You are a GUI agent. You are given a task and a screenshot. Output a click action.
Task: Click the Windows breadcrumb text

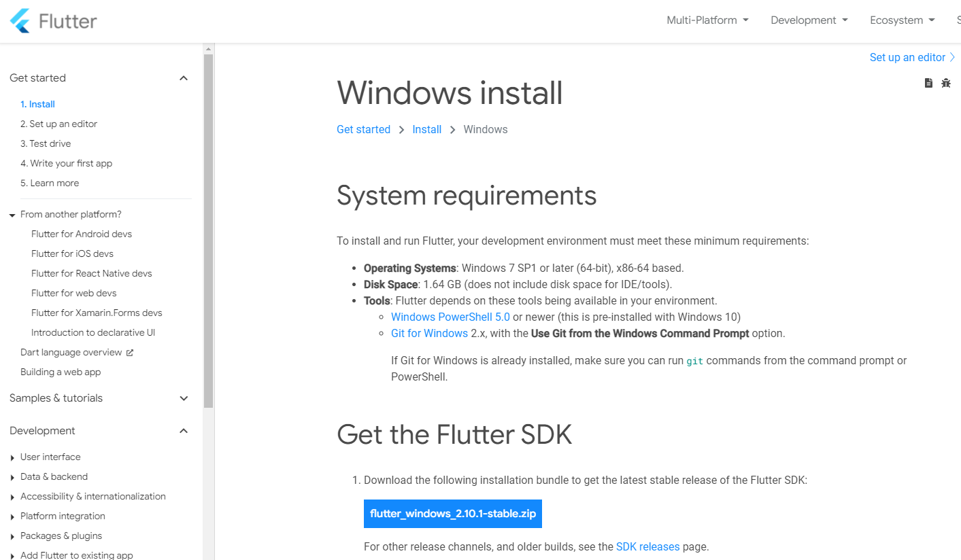[x=486, y=129]
